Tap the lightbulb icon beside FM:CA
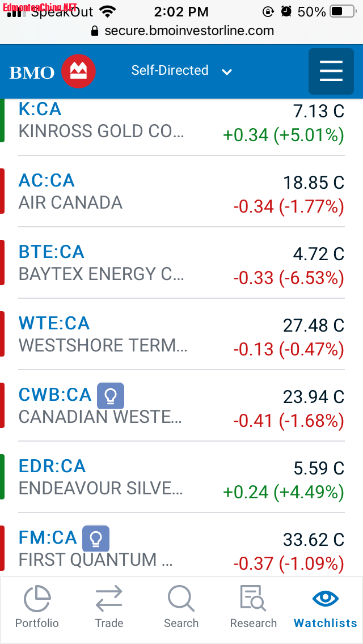This screenshot has width=363, height=644. pos(96,539)
